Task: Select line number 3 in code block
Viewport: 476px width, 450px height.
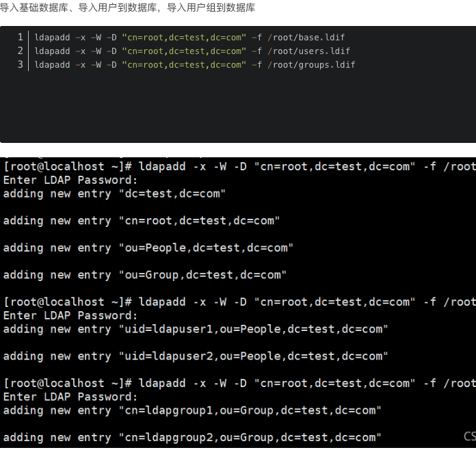Action: (x=21, y=64)
